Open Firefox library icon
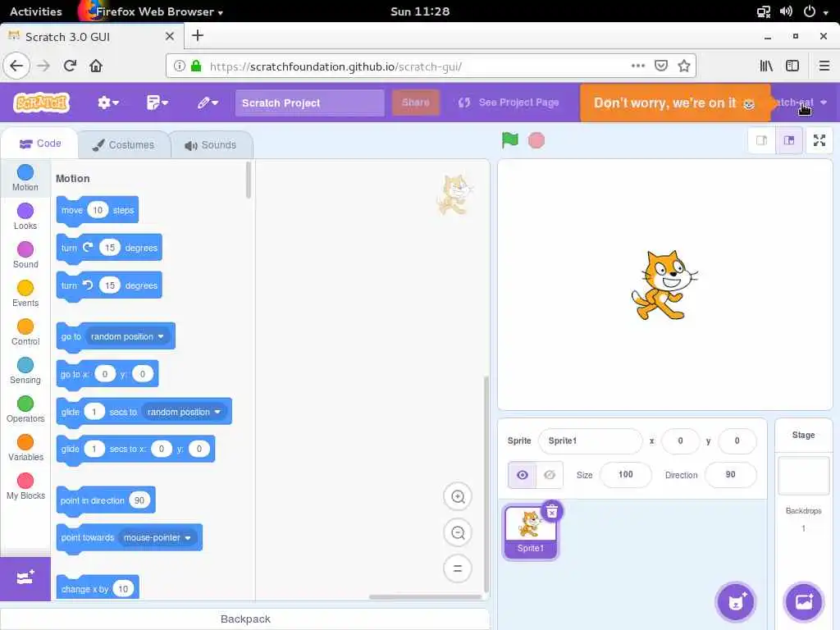 tap(766, 66)
